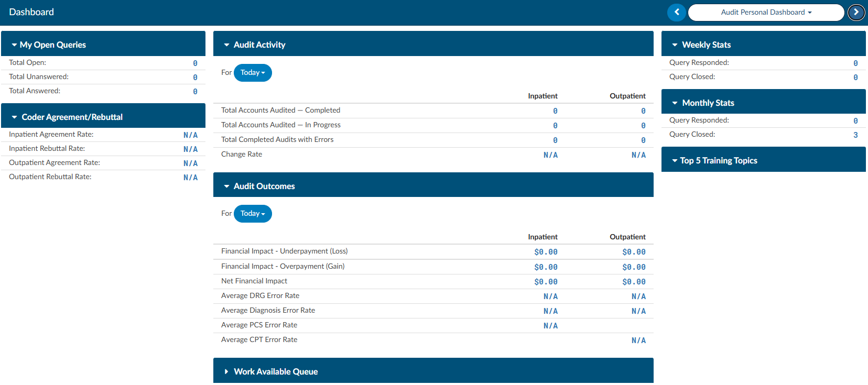Click Inpatient Average DRG Error Rate value

550,296
